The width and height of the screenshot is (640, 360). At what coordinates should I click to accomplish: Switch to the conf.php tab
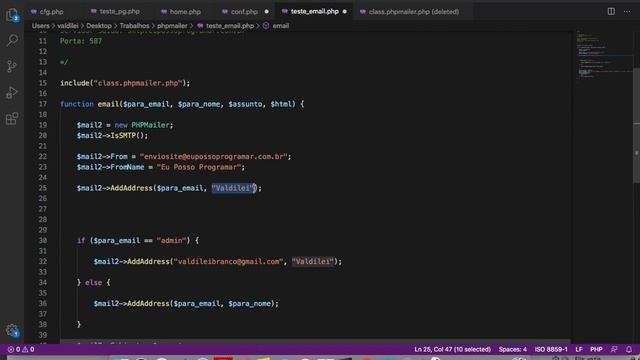tap(244, 12)
